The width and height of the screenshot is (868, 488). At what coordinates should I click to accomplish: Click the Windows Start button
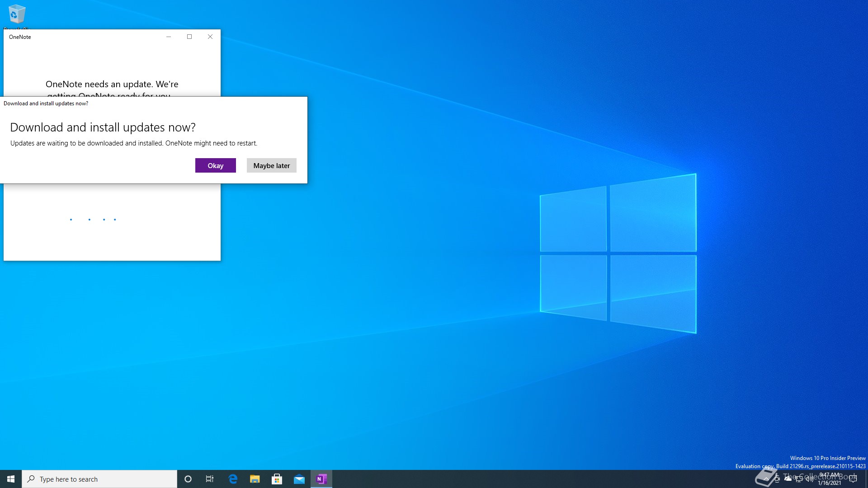pyautogui.click(x=11, y=479)
